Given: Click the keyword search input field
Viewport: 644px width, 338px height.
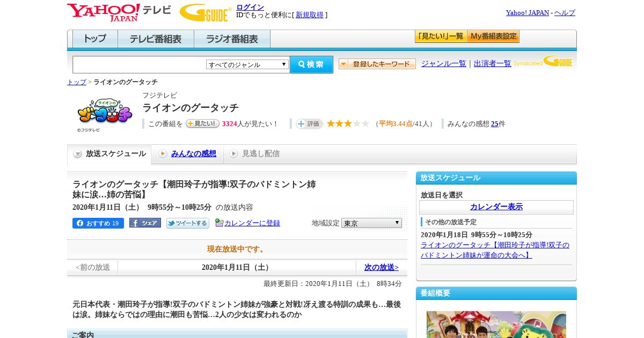Looking at the screenshot, I should point(140,64).
